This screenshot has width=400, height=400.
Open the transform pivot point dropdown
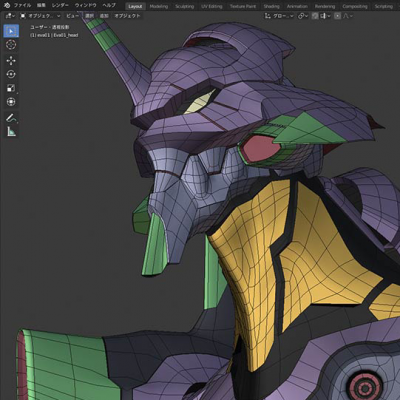303,16
